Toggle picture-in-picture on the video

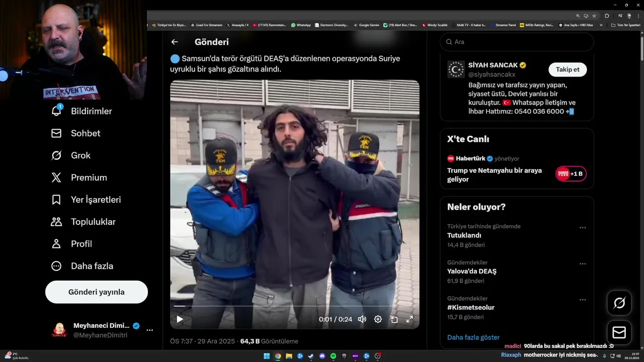coord(394,319)
